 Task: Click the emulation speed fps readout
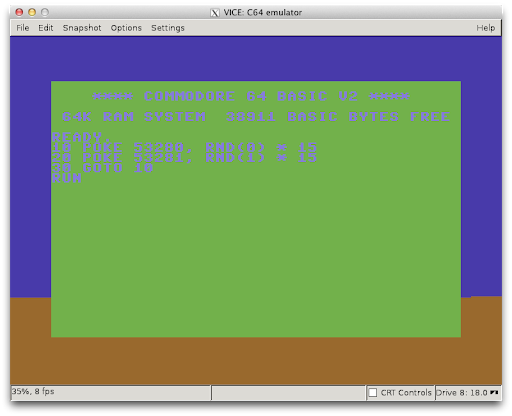(33, 391)
